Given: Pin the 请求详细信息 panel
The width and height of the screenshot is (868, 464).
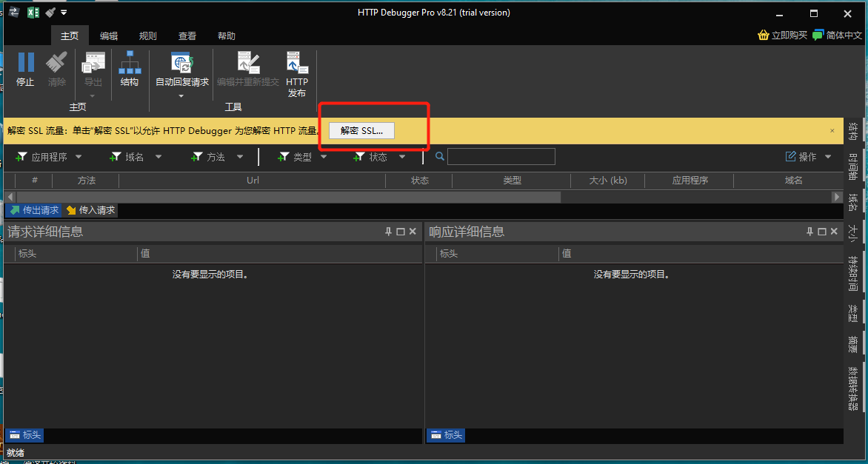Looking at the screenshot, I should click(x=389, y=232).
